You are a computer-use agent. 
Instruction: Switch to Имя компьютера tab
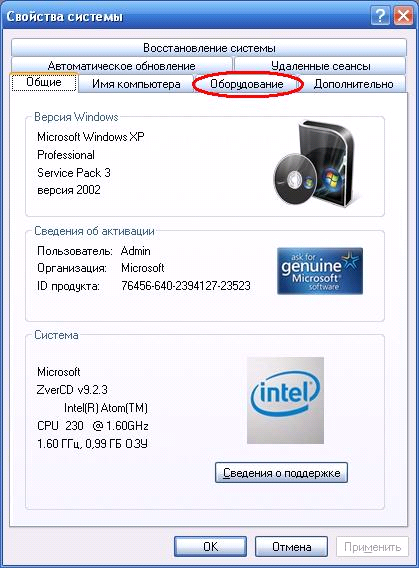pos(136,84)
